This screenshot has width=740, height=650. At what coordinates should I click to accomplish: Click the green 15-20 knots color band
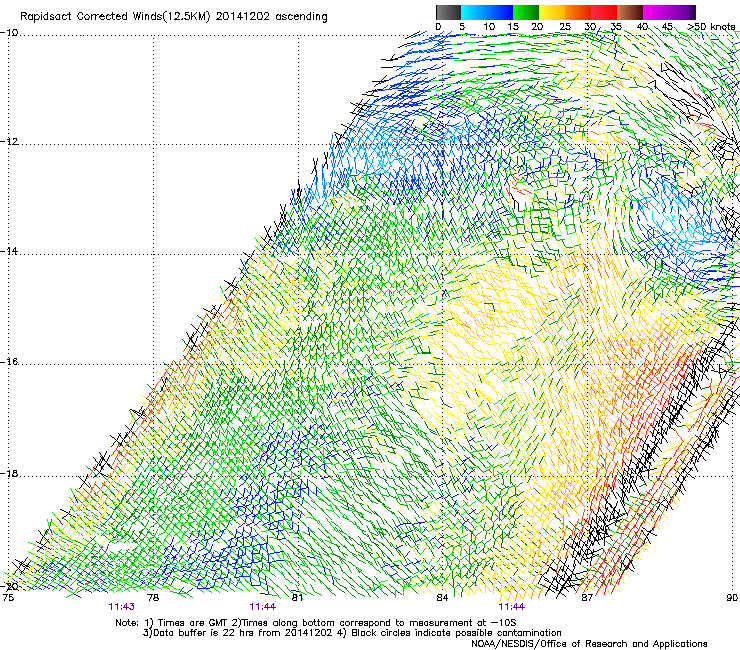point(526,12)
